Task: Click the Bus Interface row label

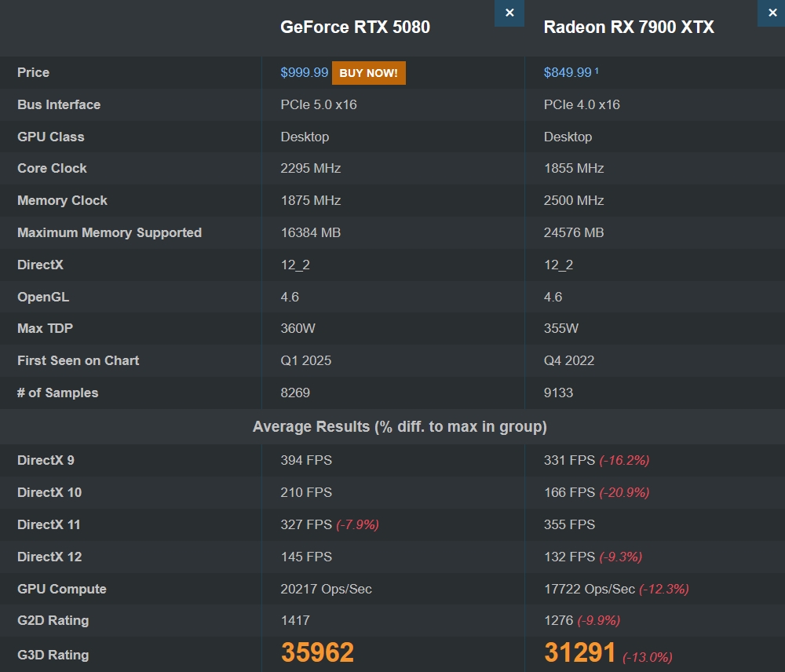Action: [59, 104]
